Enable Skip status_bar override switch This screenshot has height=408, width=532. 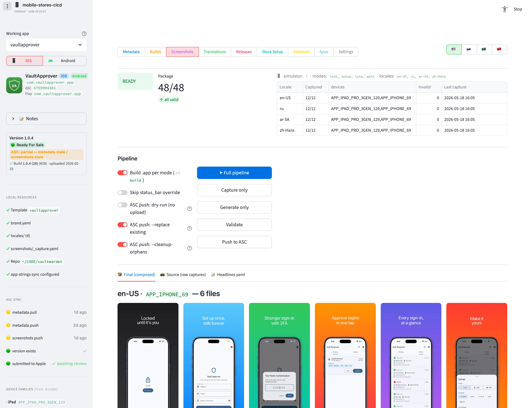pyautogui.click(x=122, y=193)
